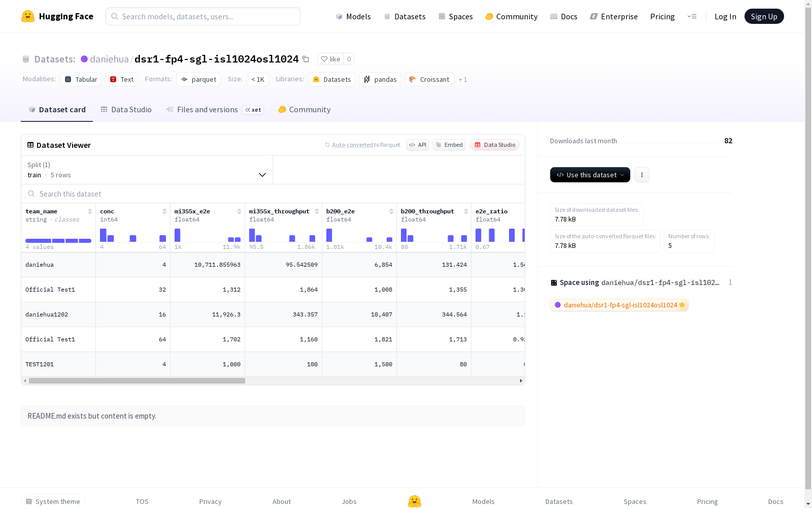Switch to the Dataset card tab
Viewport: 812px width, 508px height.
pos(57,110)
